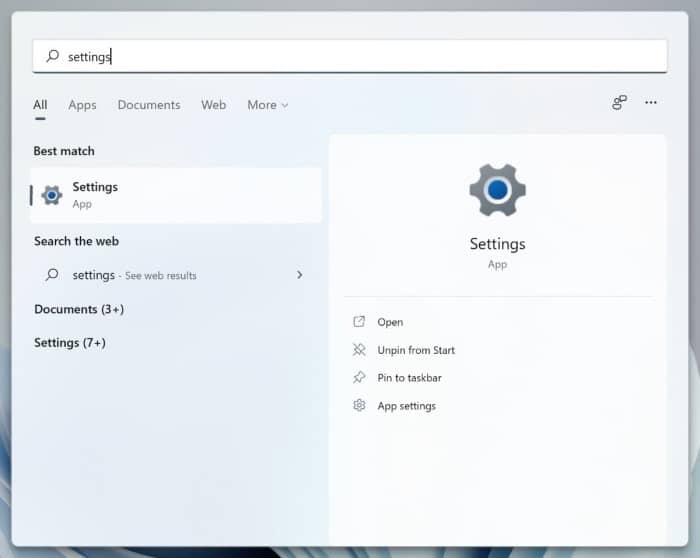Click the Open icon with arrow
The width and height of the screenshot is (700, 558).
359,321
